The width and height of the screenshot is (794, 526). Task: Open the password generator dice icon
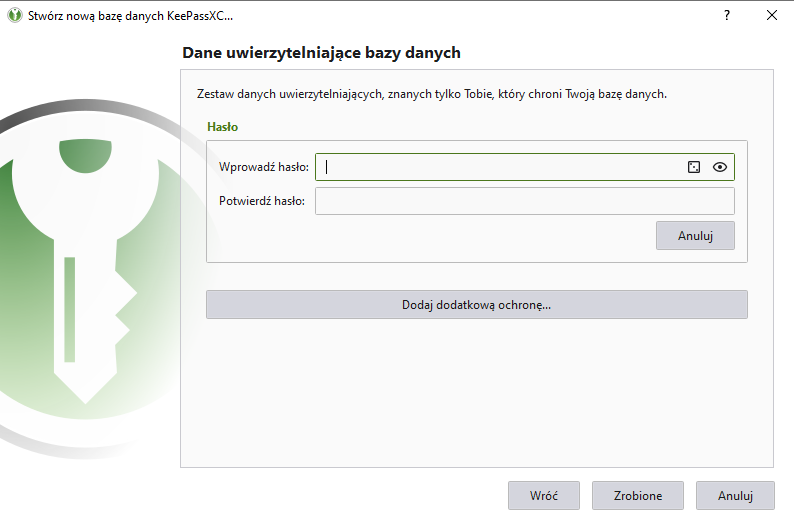coord(694,167)
